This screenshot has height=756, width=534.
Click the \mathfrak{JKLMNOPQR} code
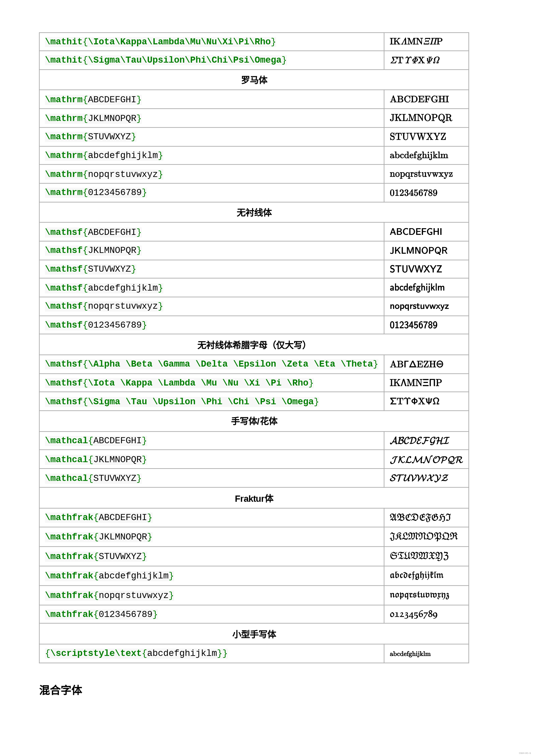tap(99, 537)
